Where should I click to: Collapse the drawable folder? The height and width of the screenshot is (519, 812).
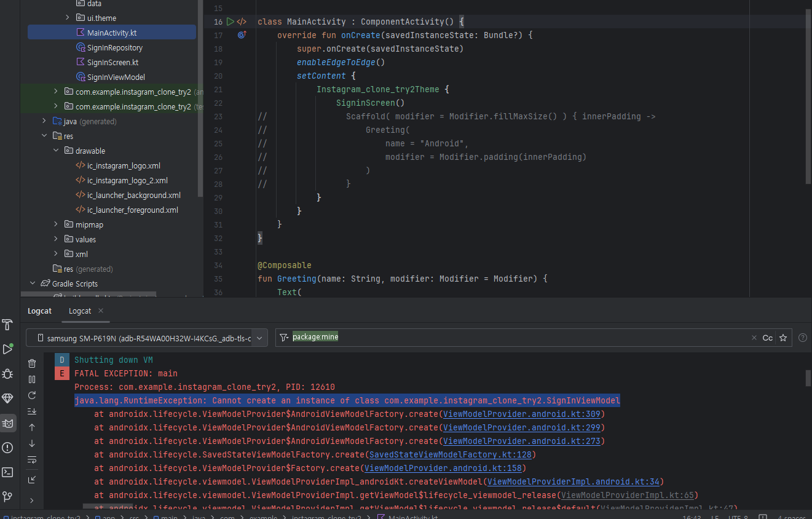[56, 151]
